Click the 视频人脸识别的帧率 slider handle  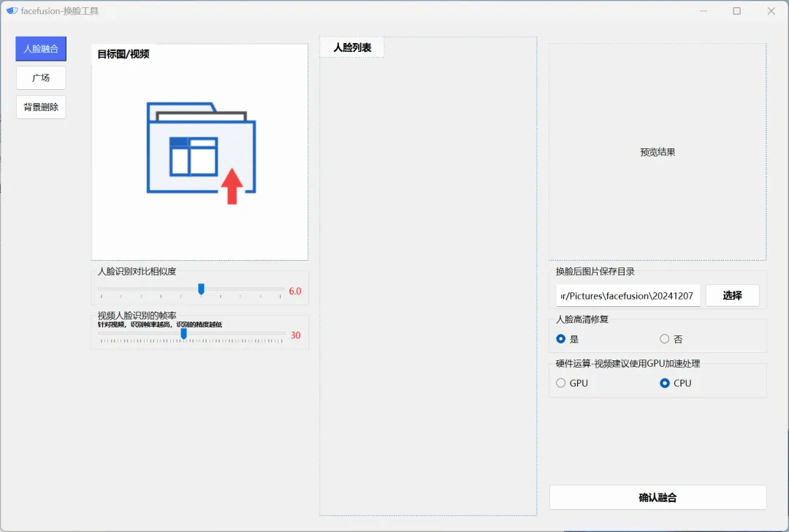pos(183,334)
